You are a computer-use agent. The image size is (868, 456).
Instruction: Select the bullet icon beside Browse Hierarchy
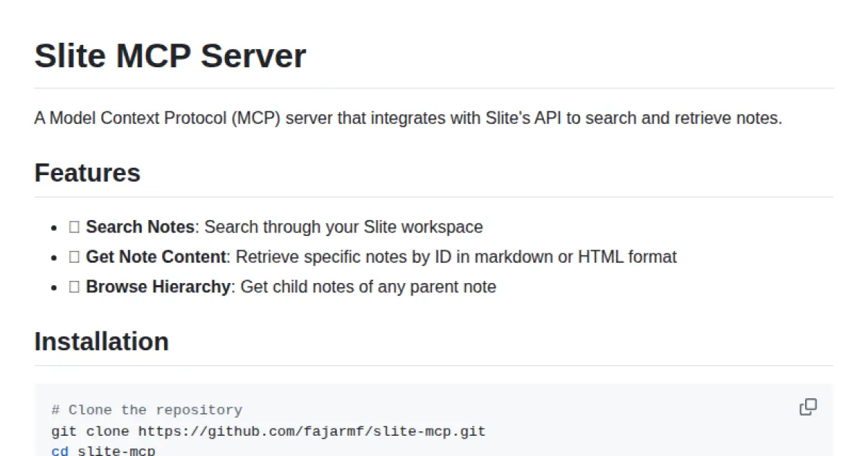pyautogui.click(x=54, y=287)
